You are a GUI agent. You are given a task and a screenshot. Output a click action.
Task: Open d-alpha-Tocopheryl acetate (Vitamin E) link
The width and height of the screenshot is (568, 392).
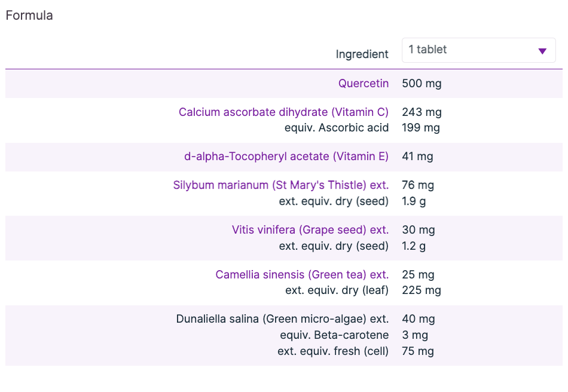click(286, 157)
